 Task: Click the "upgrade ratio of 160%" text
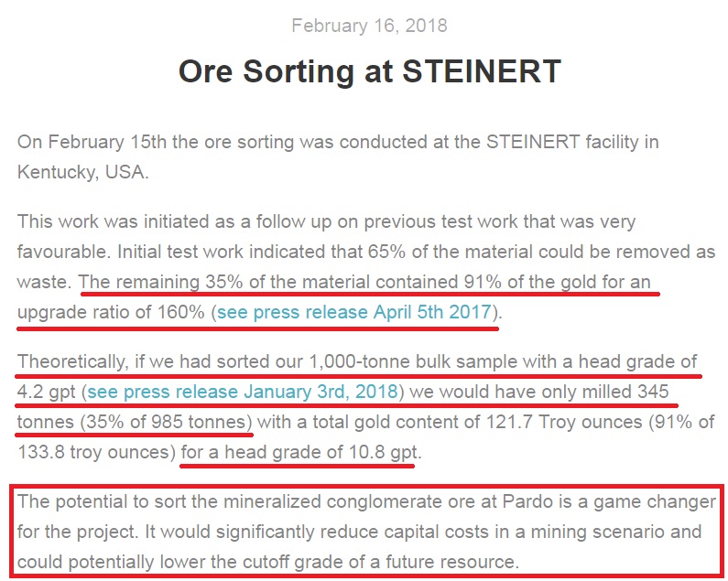click(111, 312)
